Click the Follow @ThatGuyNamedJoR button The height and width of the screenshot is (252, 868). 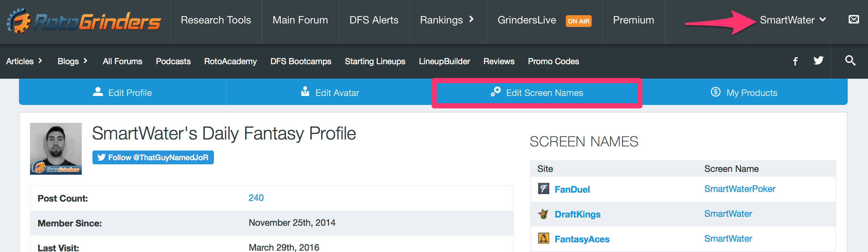153,157
